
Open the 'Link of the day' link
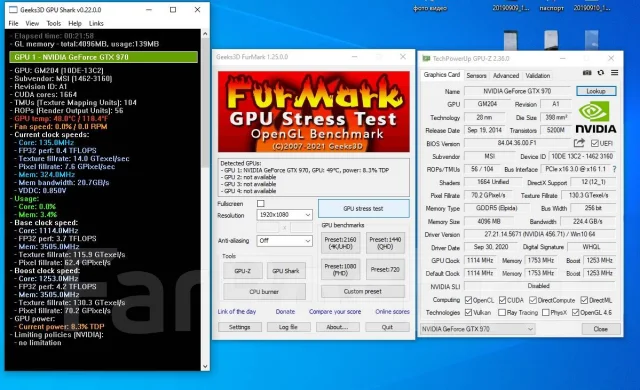pos(237,311)
